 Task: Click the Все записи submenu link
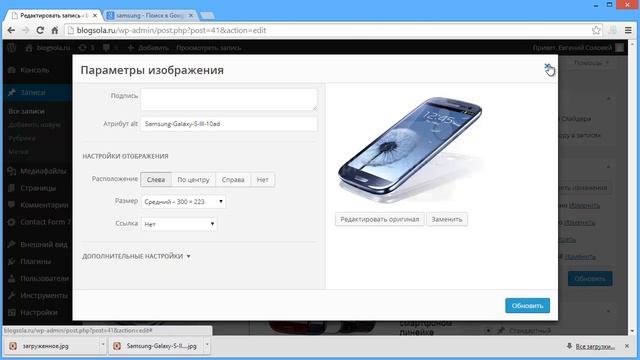point(27,111)
